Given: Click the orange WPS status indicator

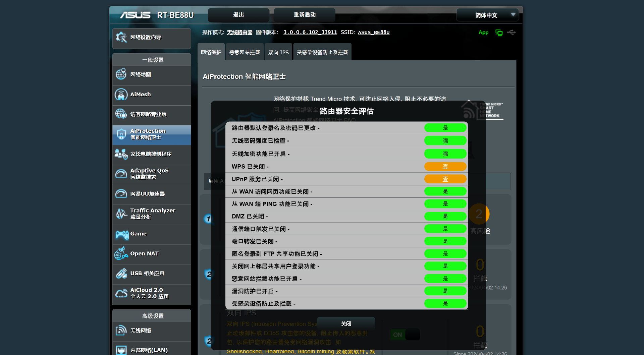Looking at the screenshot, I should [445, 167].
